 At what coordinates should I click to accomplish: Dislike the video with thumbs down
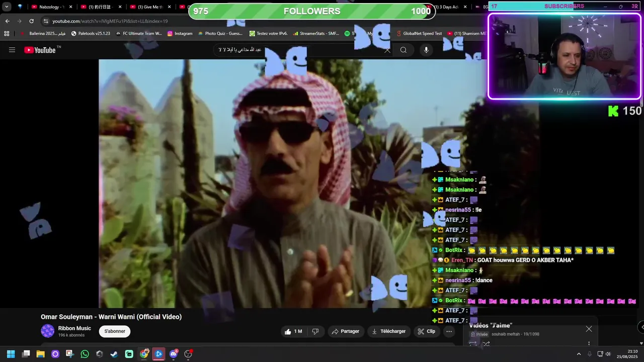pos(315,331)
